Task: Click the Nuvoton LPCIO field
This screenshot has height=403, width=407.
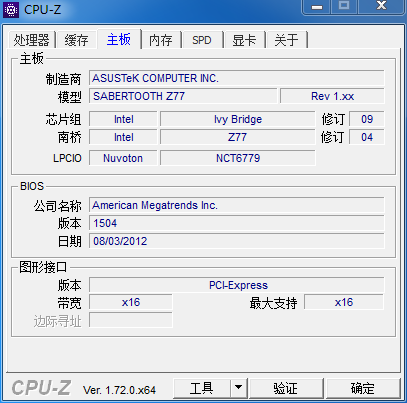Action: 123,158
